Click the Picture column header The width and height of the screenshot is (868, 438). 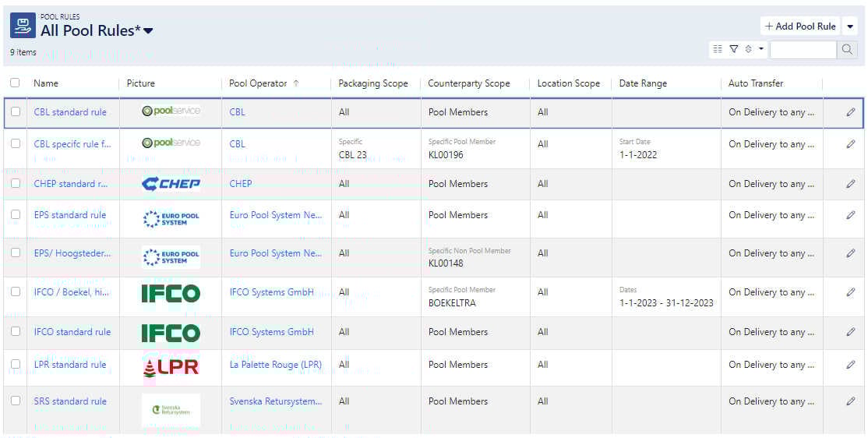(140, 83)
